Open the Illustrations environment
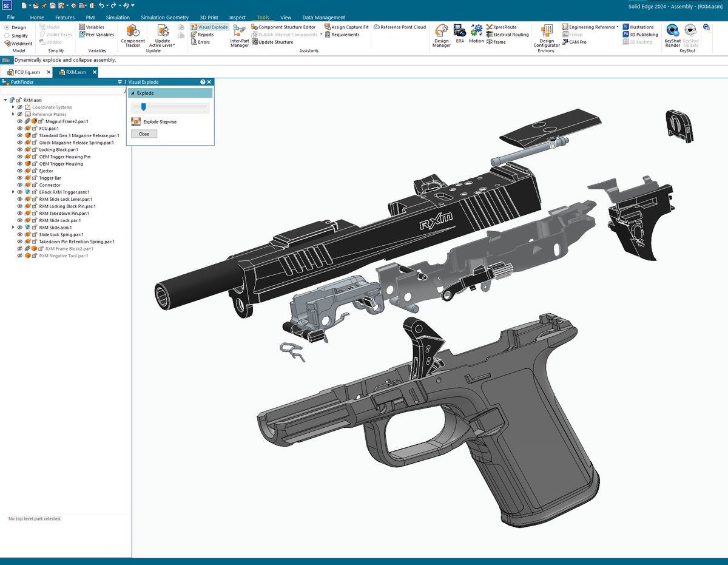The width and height of the screenshot is (728, 565). pyautogui.click(x=638, y=27)
